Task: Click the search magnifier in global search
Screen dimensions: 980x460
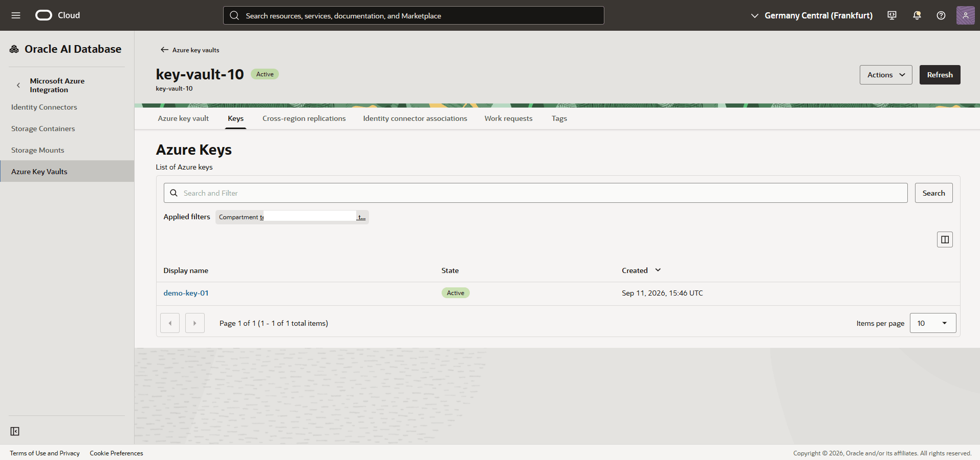Action: point(234,15)
